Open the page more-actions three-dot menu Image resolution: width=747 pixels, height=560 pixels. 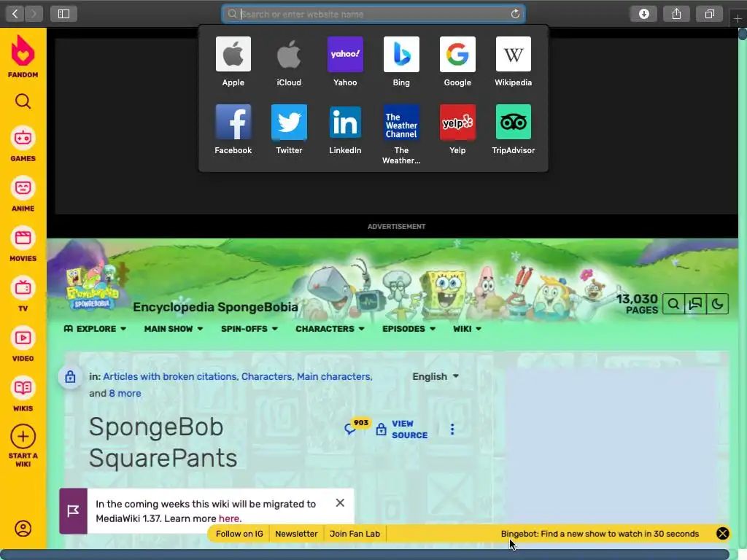[452, 429]
